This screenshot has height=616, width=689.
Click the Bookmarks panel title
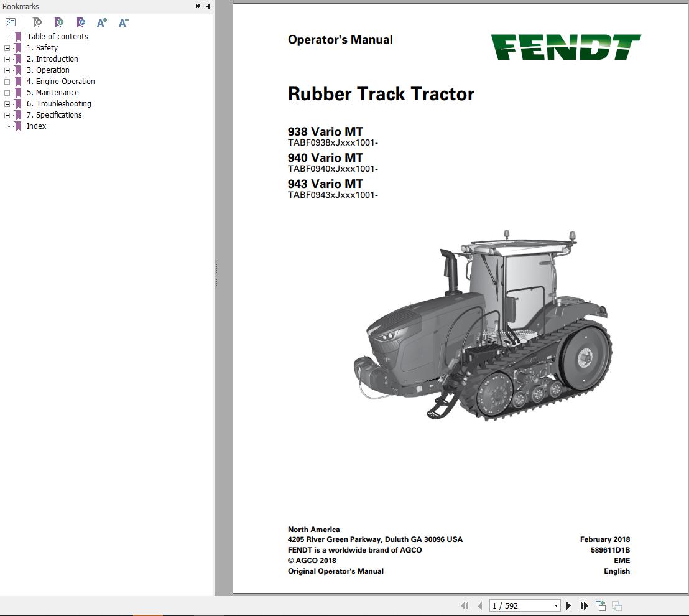point(21,7)
